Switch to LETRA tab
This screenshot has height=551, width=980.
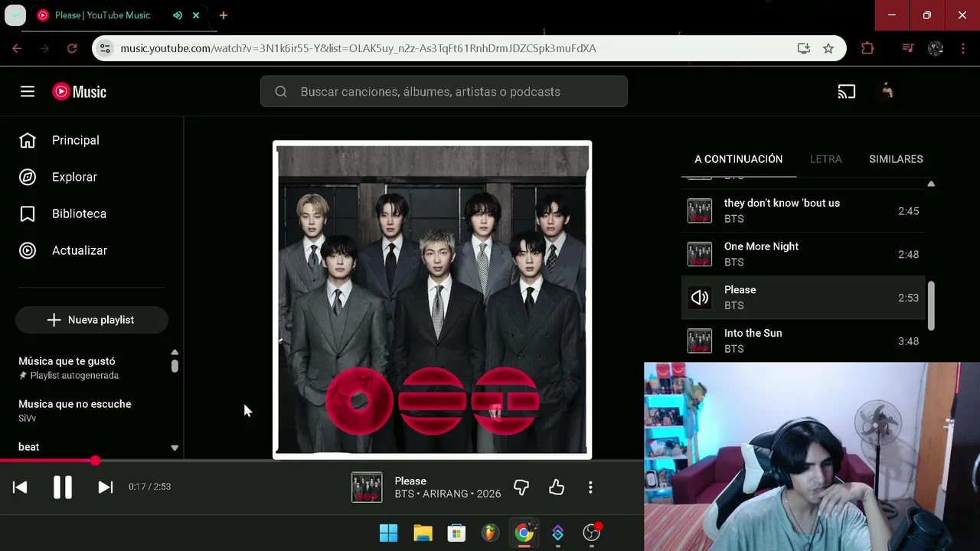(825, 159)
